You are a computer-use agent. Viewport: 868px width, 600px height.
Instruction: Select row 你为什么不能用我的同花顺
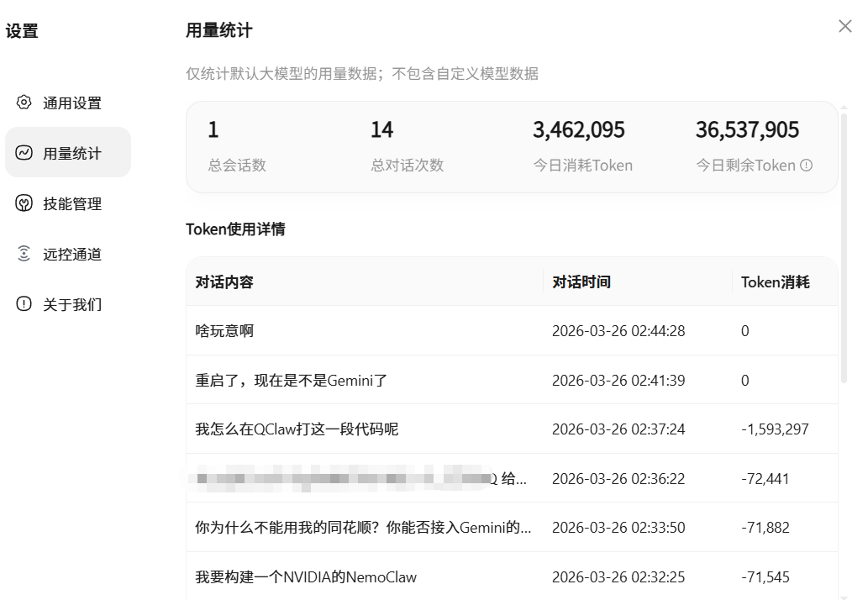(x=512, y=527)
